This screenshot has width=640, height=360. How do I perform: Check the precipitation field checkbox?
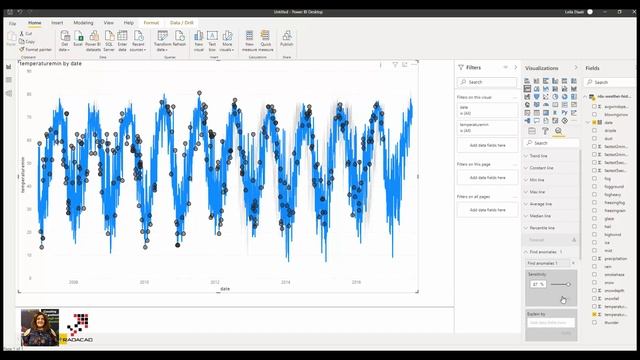click(x=594, y=258)
